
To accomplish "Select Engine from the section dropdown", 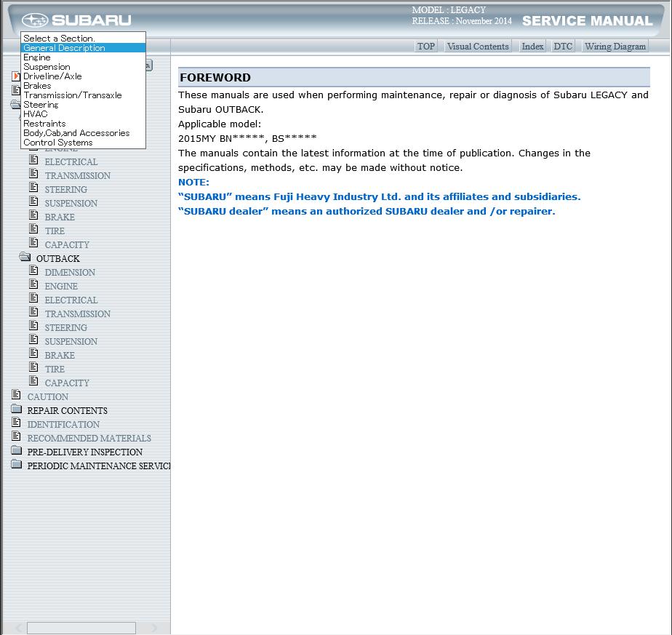I will tap(83, 57).
